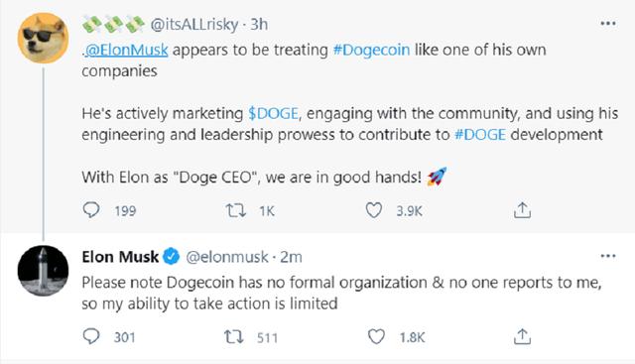635x364 pixels.
Task: Open more options on Elon Musk tweet
Action: point(608,256)
